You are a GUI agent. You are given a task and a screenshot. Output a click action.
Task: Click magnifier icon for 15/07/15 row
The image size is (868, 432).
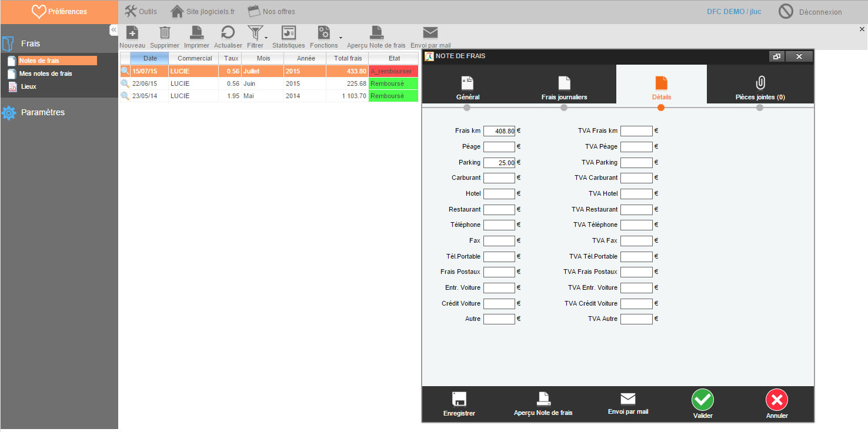(125, 71)
